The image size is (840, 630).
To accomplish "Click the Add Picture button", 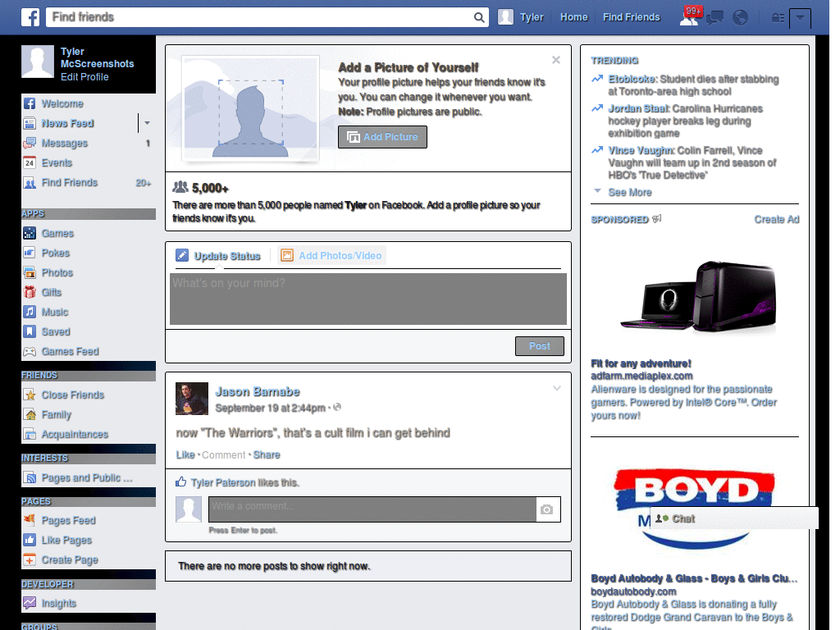I will click(x=382, y=137).
